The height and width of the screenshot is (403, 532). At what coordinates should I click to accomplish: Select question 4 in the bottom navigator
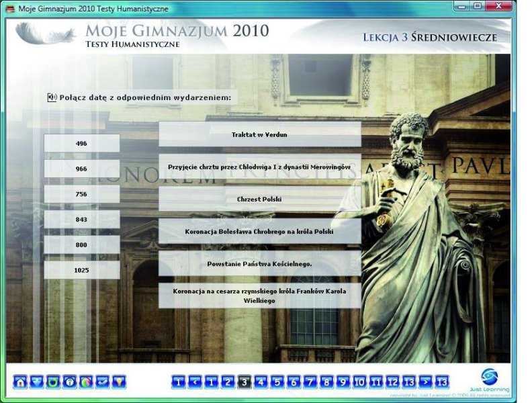261,382
